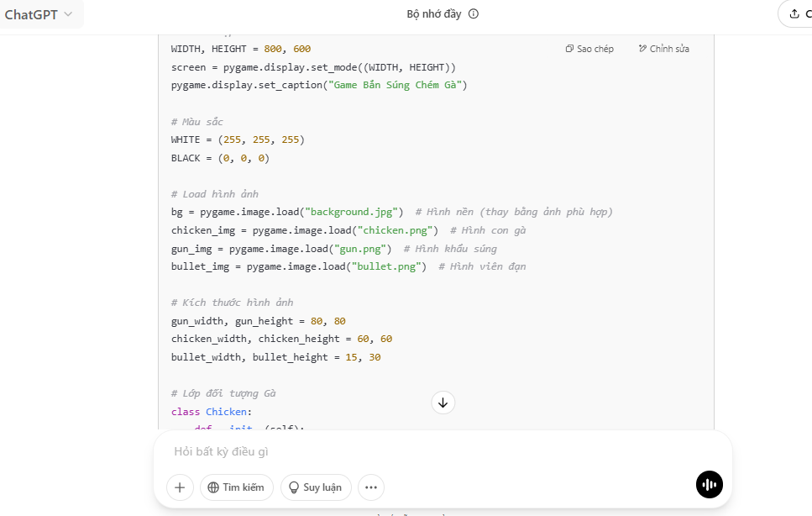Click the share upload icon at top right

[x=794, y=14]
